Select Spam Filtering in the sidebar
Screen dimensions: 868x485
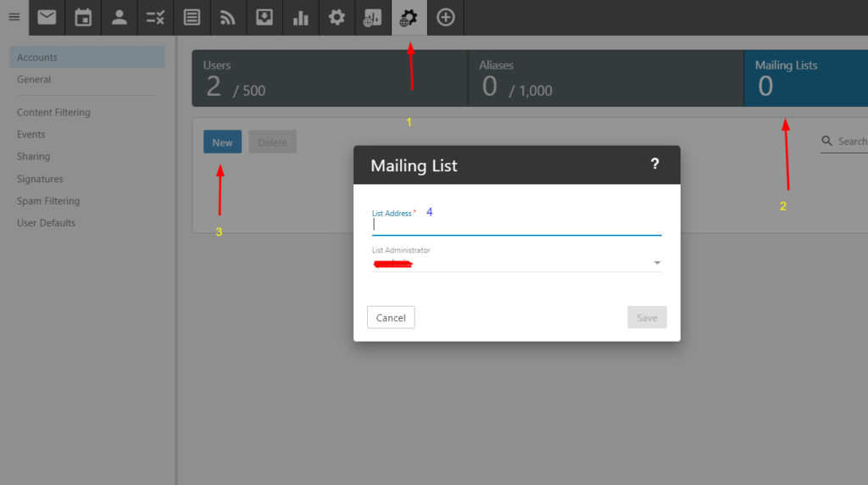coord(48,201)
